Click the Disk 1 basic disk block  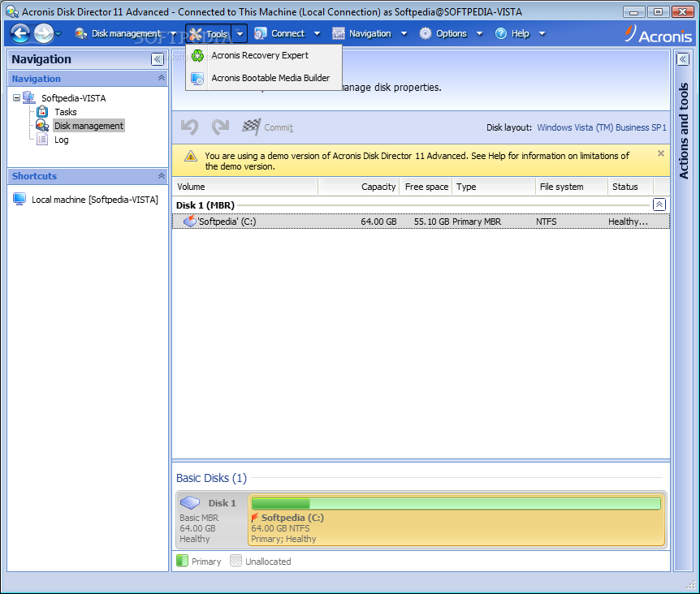[212, 520]
